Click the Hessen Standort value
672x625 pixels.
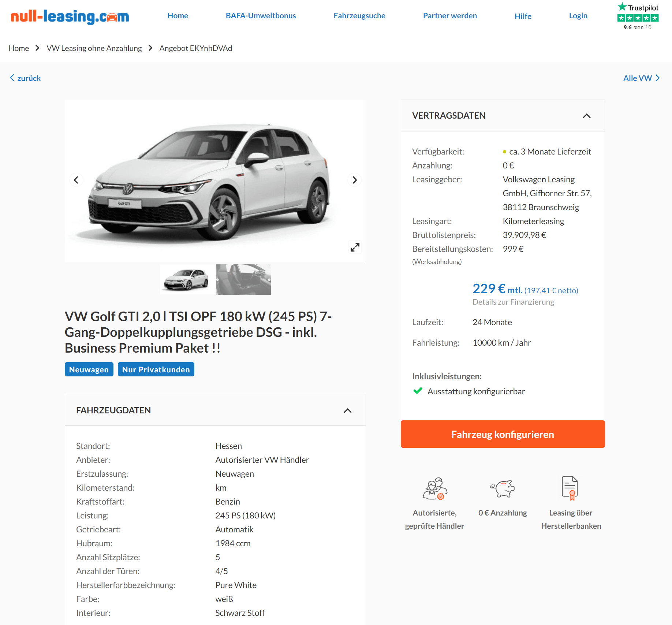229,446
